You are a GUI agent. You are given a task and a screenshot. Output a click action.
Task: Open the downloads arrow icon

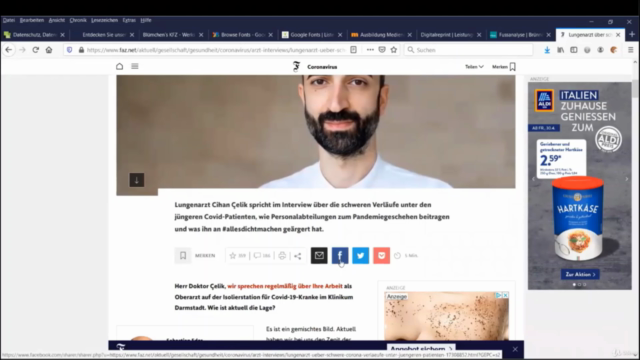click(547, 50)
